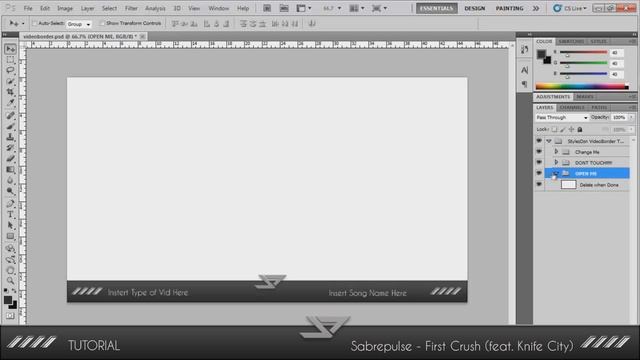Open the File menu
640x360 pixels.
(x=28, y=8)
